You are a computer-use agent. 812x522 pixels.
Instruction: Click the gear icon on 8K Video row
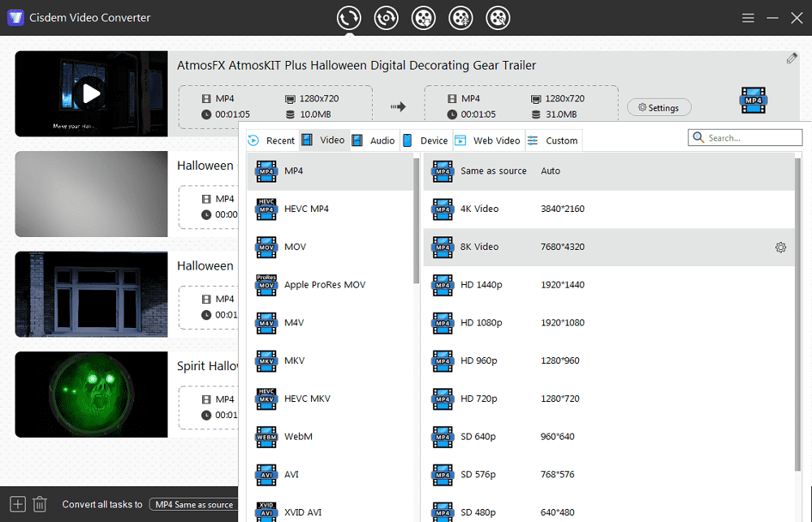[x=780, y=248]
